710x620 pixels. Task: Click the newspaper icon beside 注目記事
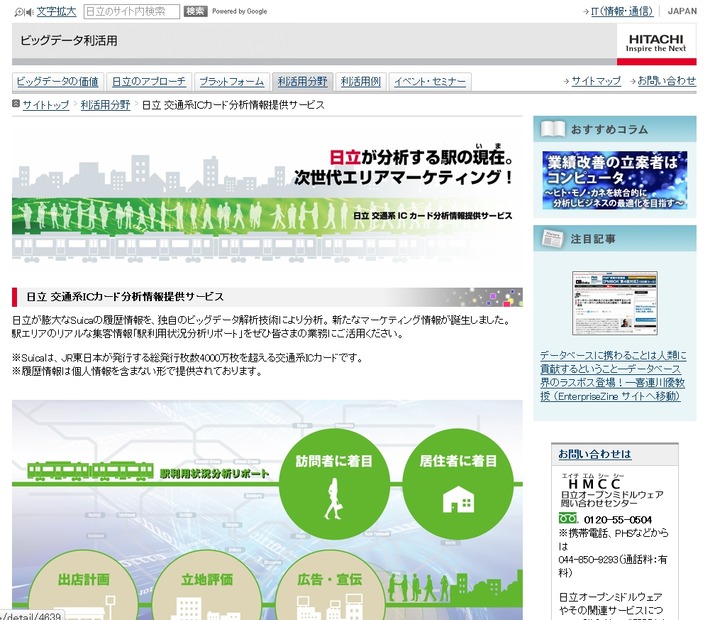552,240
